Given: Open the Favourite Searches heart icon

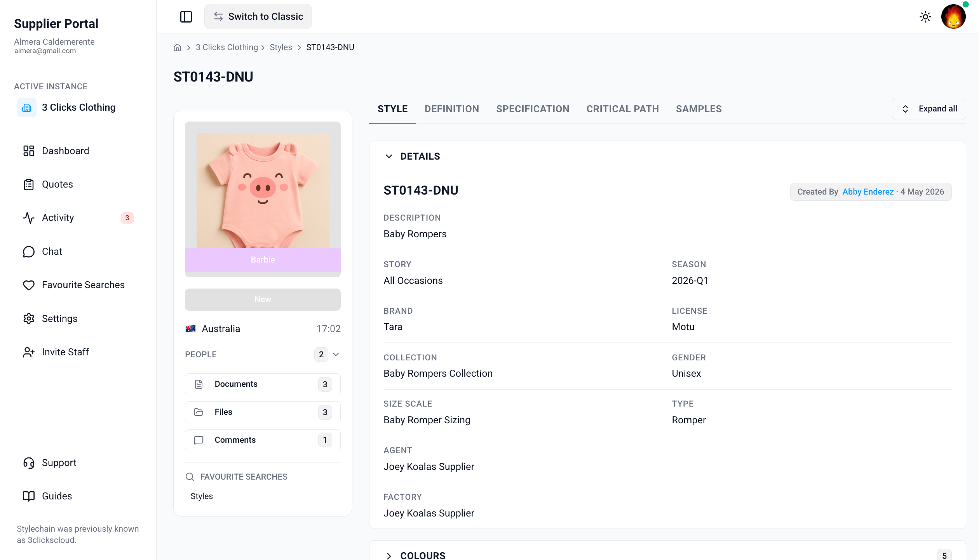Looking at the screenshot, I should click(x=29, y=285).
